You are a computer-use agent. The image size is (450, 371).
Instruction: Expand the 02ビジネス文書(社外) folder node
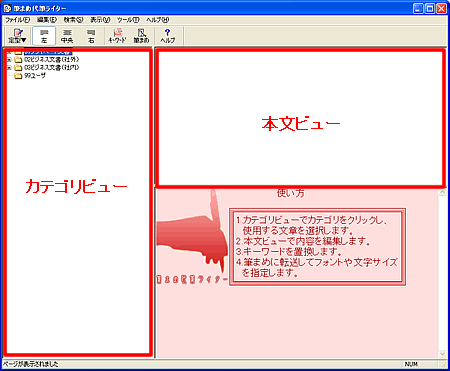coord(9,60)
